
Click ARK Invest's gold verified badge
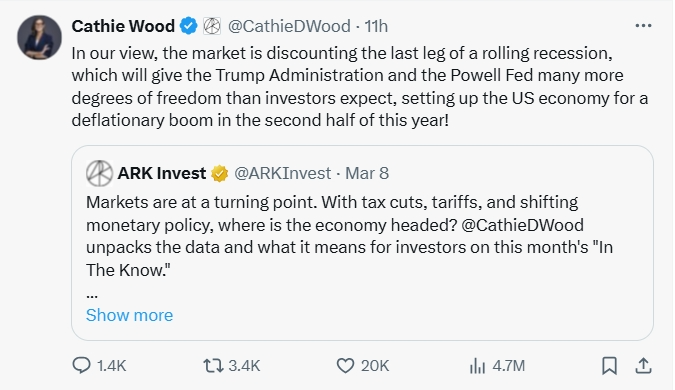pos(220,173)
